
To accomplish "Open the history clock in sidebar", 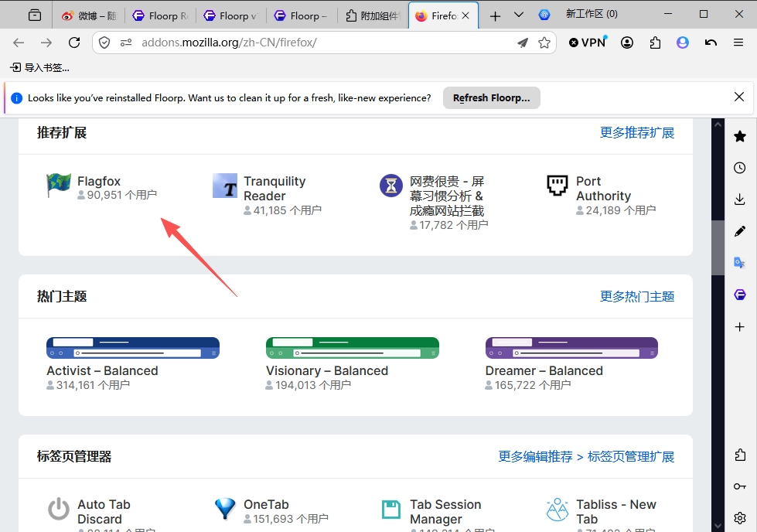I will pyautogui.click(x=740, y=168).
